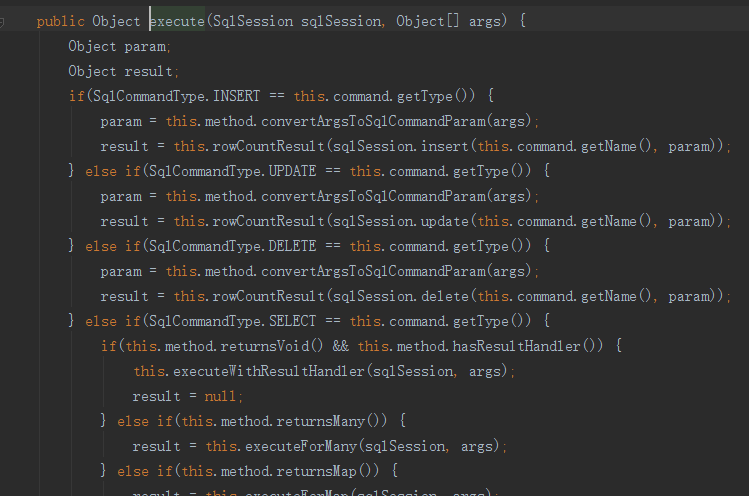Select SqlCommandType.SELECT constant
Viewport: 749px width, 496px height.
pyautogui.click(x=232, y=321)
